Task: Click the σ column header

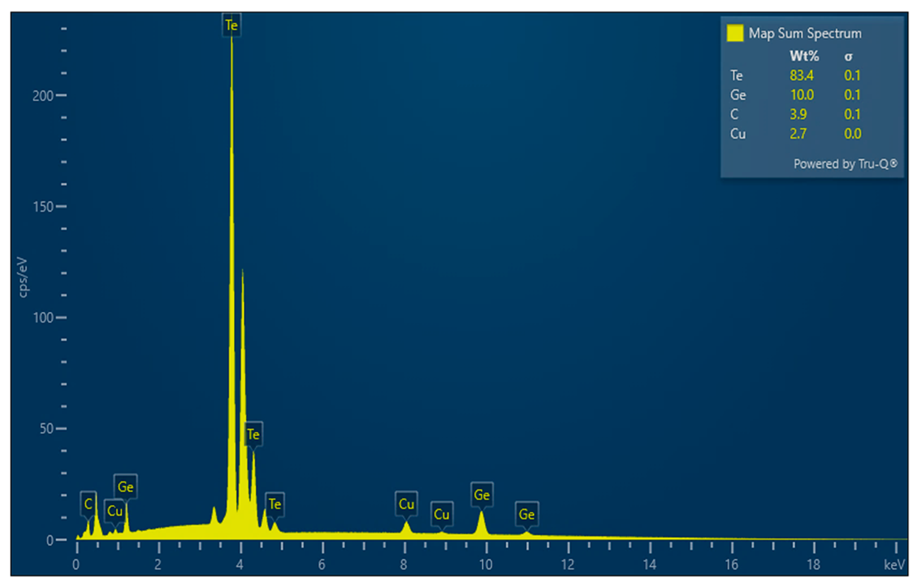Action: click(x=848, y=57)
